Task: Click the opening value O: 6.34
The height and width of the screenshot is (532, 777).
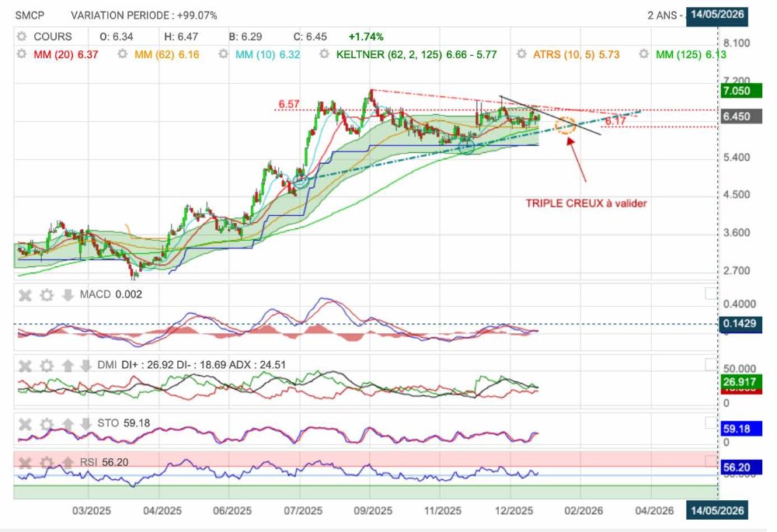Action: (x=117, y=37)
